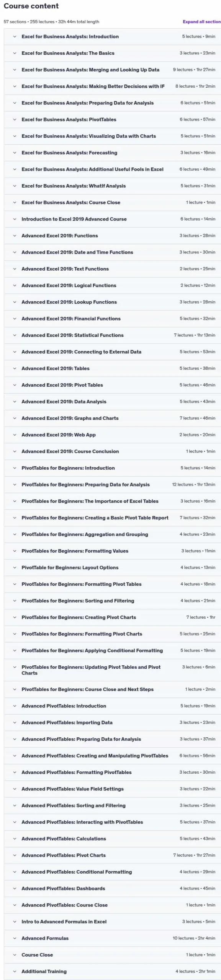Screen dimensions: 221x980
Task: Open the Advanced Formulas section
Action: (x=112, y=938)
